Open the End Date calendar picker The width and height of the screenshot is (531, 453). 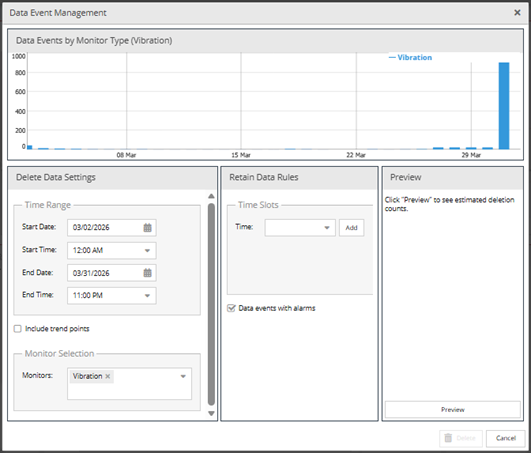pyautogui.click(x=147, y=273)
